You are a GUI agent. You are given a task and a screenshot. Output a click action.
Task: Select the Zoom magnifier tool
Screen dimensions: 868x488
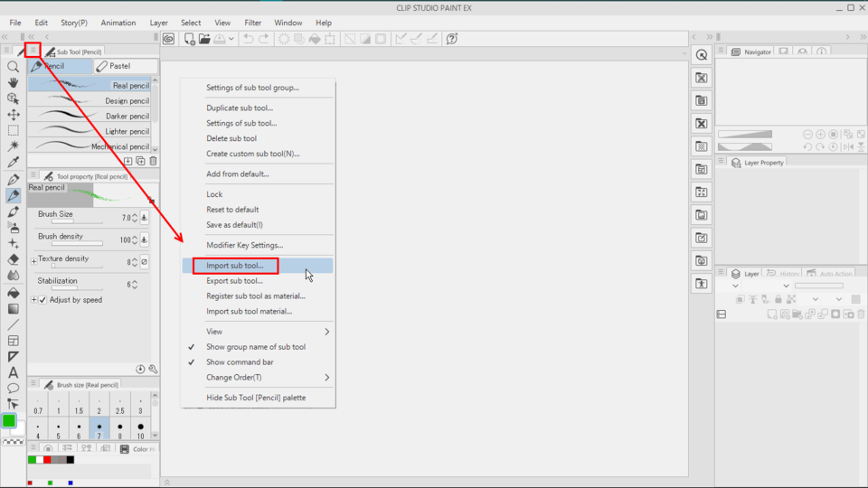(x=14, y=67)
